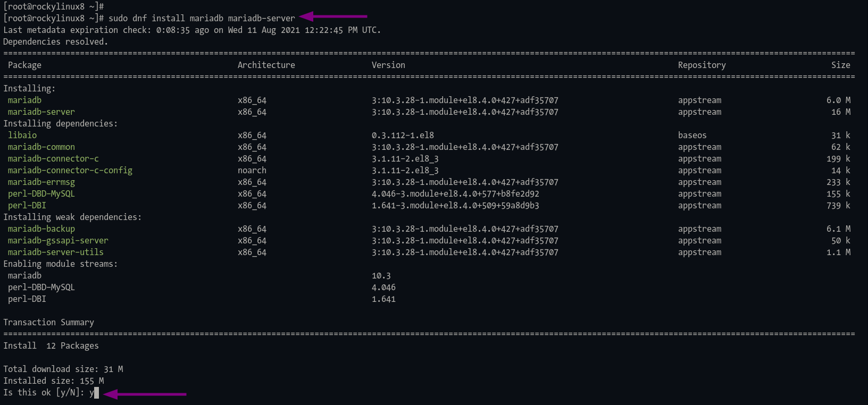Click the 'mariadb-errmsg' package name
Image resolution: width=868 pixels, height=405 pixels.
(x=41, y=182)
